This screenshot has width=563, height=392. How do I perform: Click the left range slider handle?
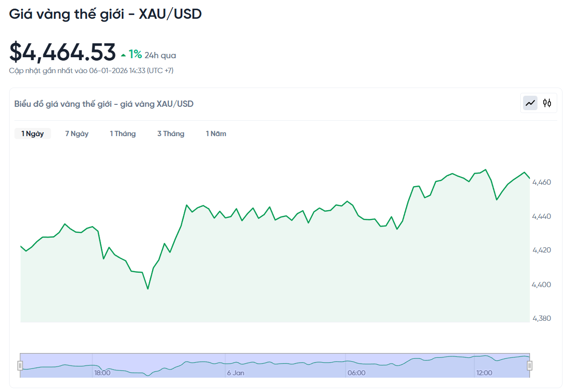tap(20, 366)
